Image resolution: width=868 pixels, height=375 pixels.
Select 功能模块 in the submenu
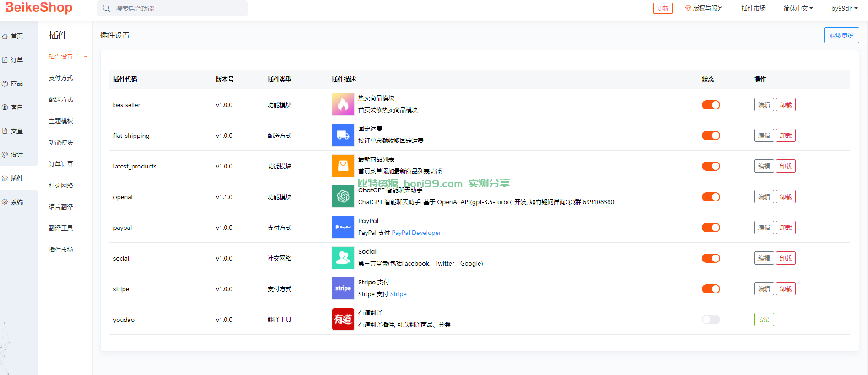(x=61, y=143)
